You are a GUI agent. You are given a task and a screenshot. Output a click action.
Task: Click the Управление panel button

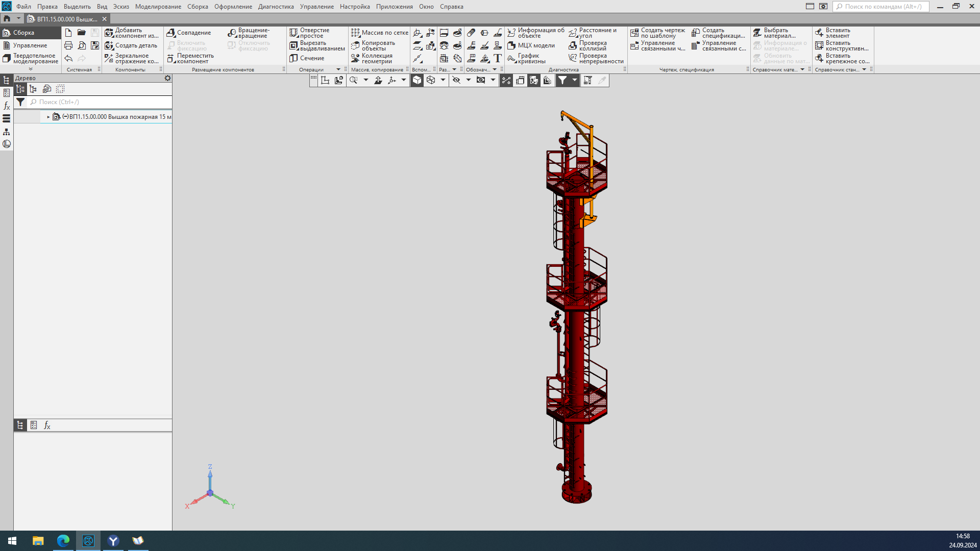pyautogui.click(x=30, y=45)
